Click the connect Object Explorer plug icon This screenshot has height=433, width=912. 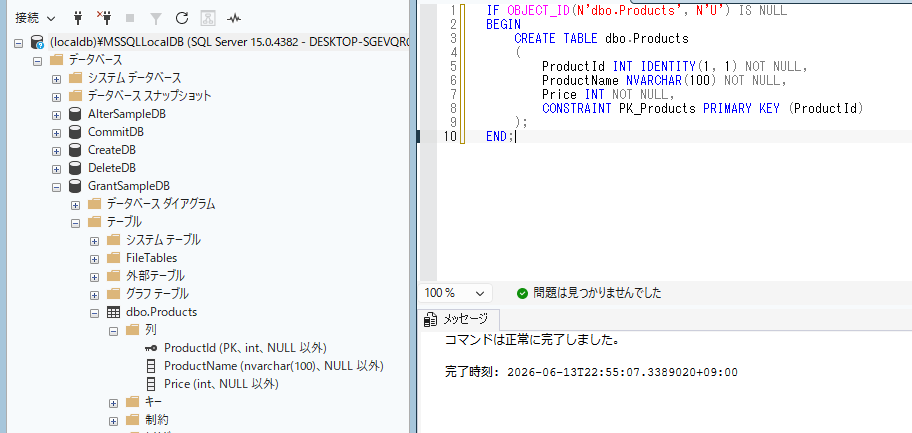(79, 18)
